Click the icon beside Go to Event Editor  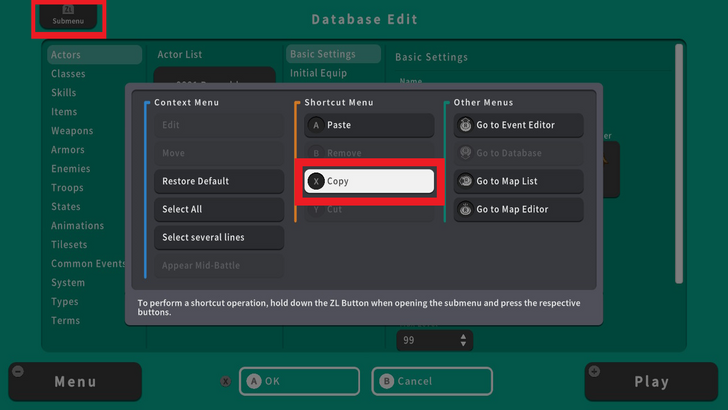(x=465, y=125)
